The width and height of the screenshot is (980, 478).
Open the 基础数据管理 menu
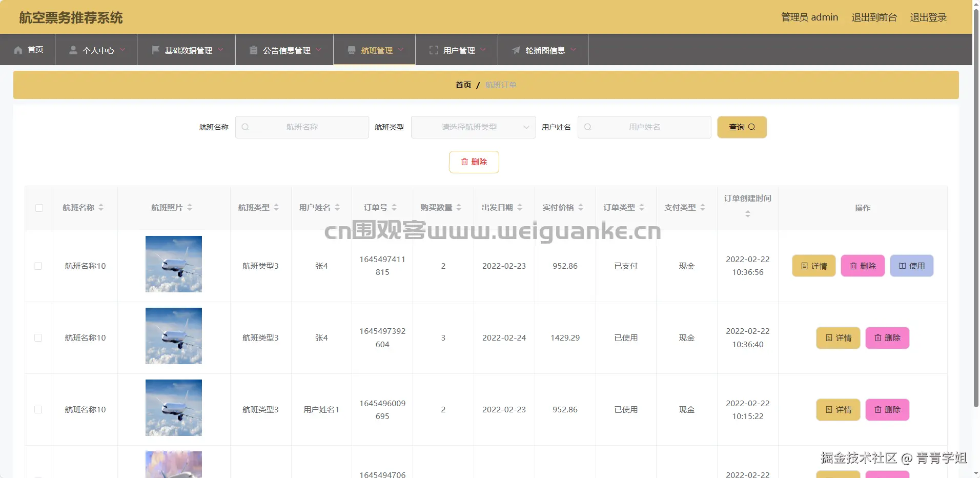tap(187, 50)
